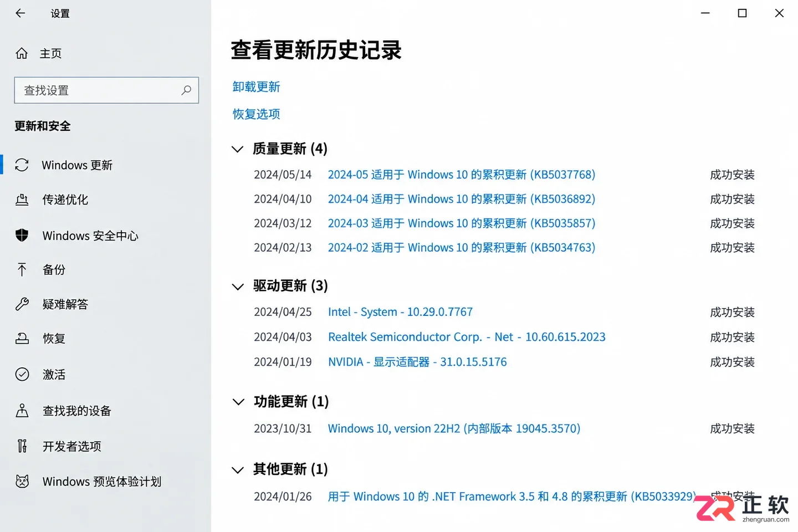Click the back arrow in Settings
The width and height of the screenshot is (798, 532).
click(x=21, y=13)
